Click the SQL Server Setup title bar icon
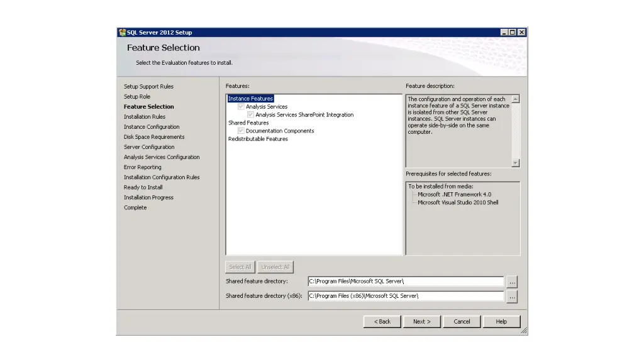 122,33
